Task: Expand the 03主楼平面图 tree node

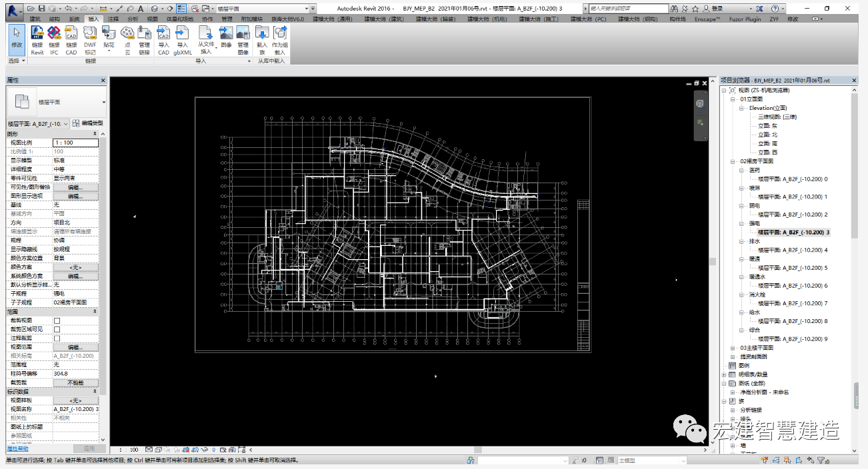Action: click(733, 348)
